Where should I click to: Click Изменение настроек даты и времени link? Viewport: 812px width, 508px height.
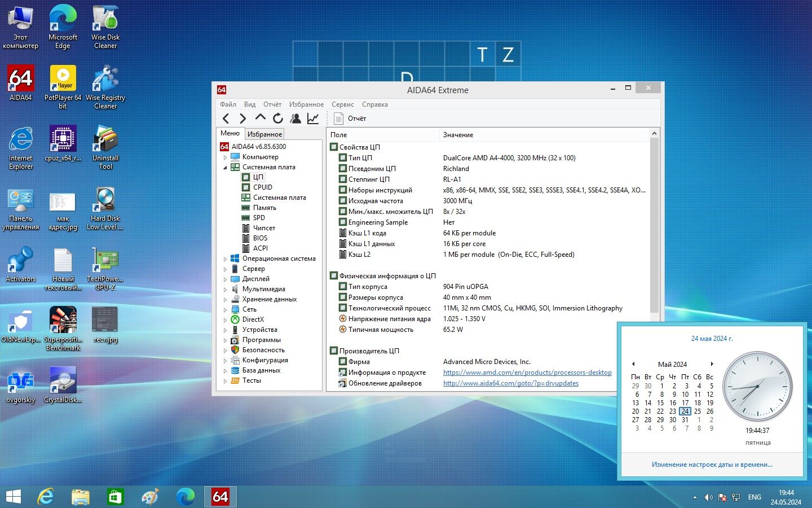712,465
